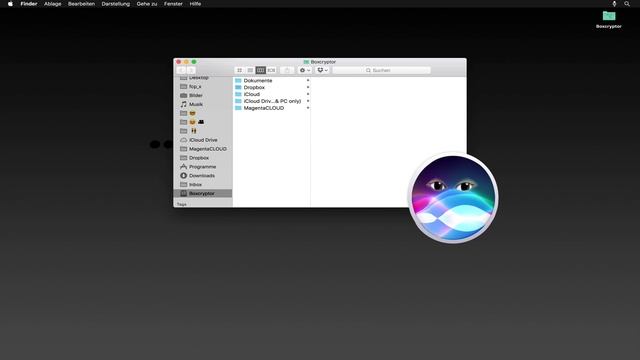This screenshot has width=640, height=360.
Task: Select Bilder in the Finder sidebar
Action: (203, 96)
